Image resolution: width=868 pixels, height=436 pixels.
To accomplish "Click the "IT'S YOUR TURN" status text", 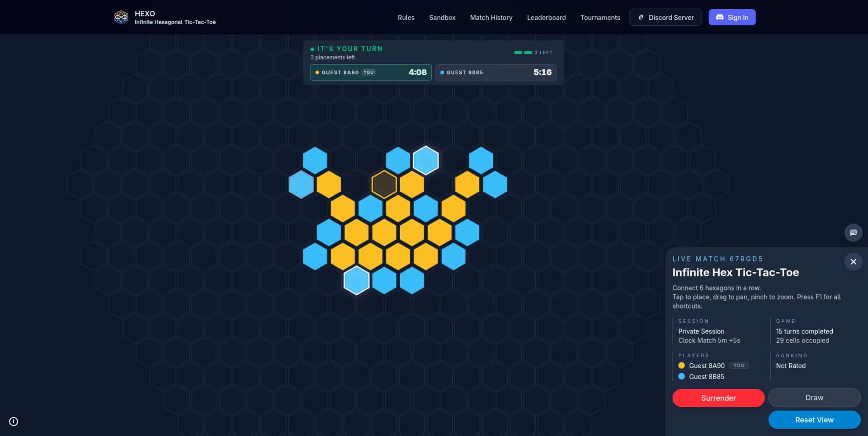I will 350,48.
